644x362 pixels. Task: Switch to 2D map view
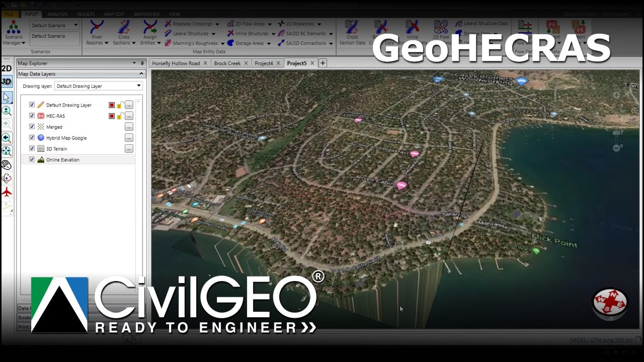coord(7,68)
